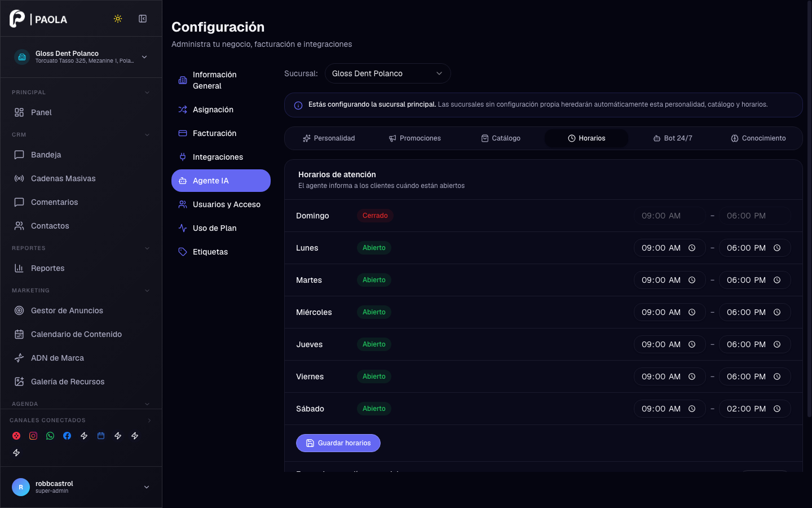The image size is (812, 508).
Task: Collapse the AGENDA sidebar section
Action: point(147,404)
